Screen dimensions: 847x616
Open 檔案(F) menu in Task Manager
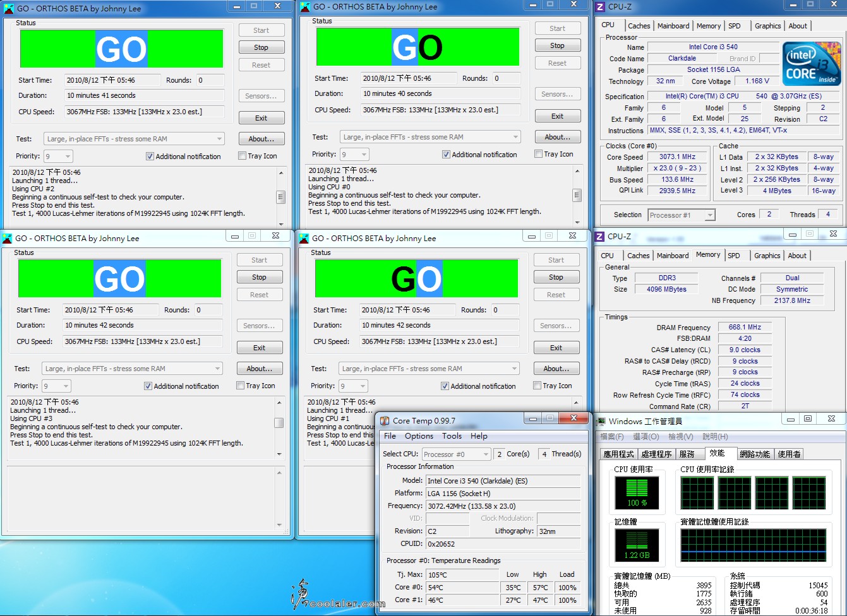point(611,437)
